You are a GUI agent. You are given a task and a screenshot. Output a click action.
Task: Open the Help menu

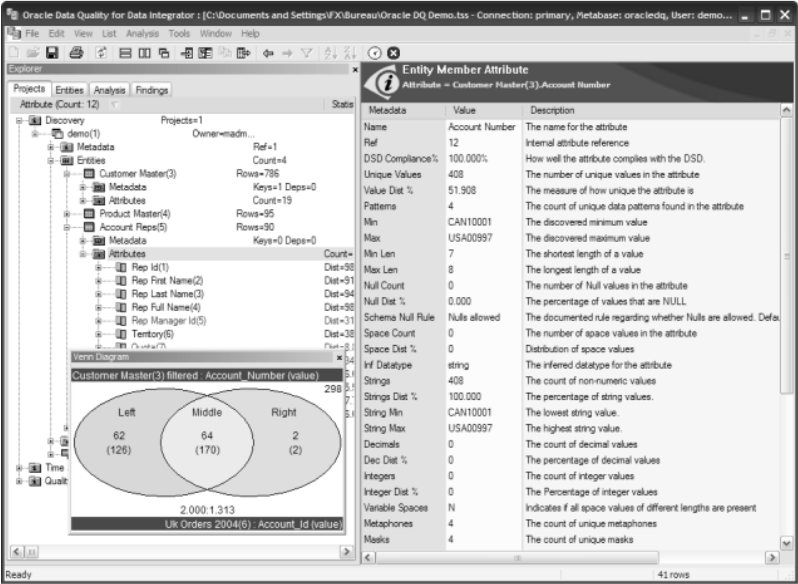[250, 34]
